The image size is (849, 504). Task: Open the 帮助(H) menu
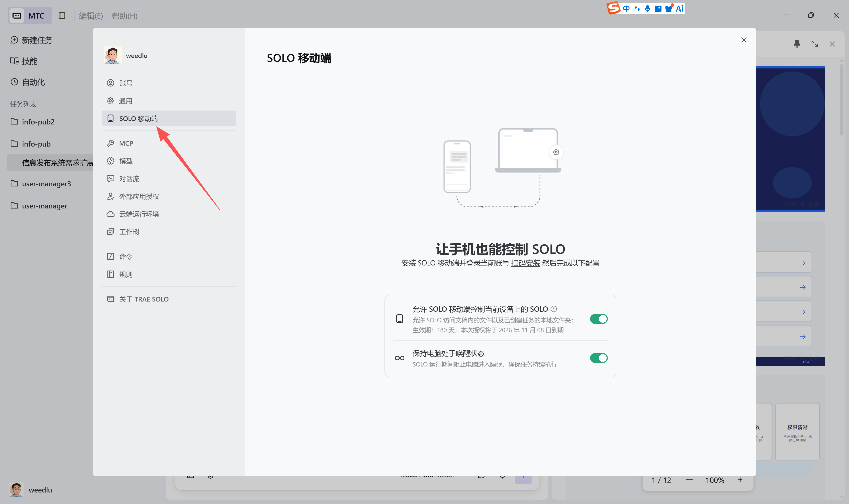(x=125, y=16)
